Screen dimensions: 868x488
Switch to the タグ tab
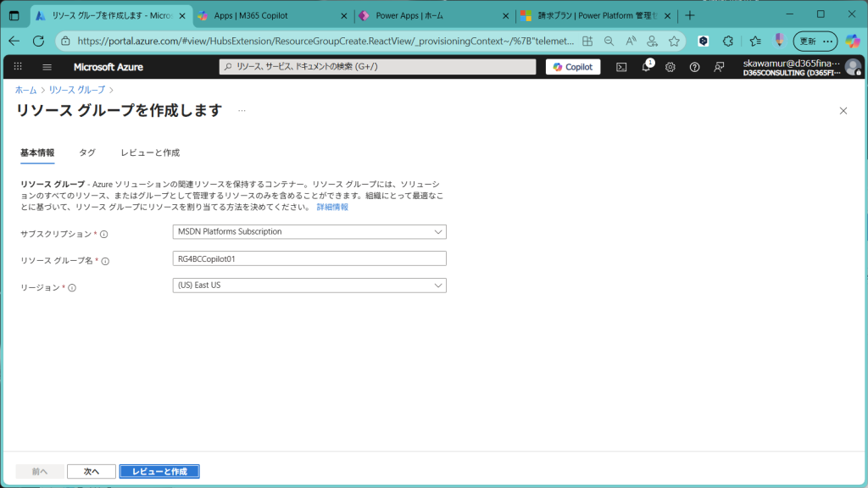pos(87,152)
